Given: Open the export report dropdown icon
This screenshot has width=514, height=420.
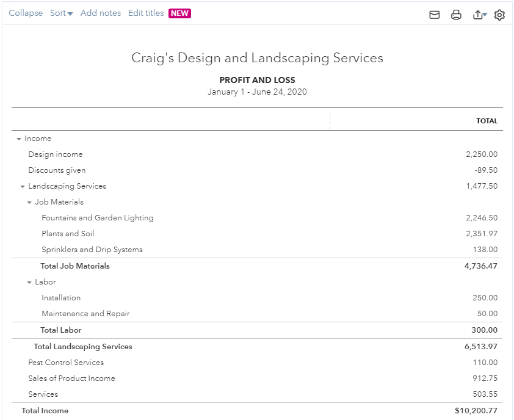Looking at the screenshot, I should (x=480, y=15).
